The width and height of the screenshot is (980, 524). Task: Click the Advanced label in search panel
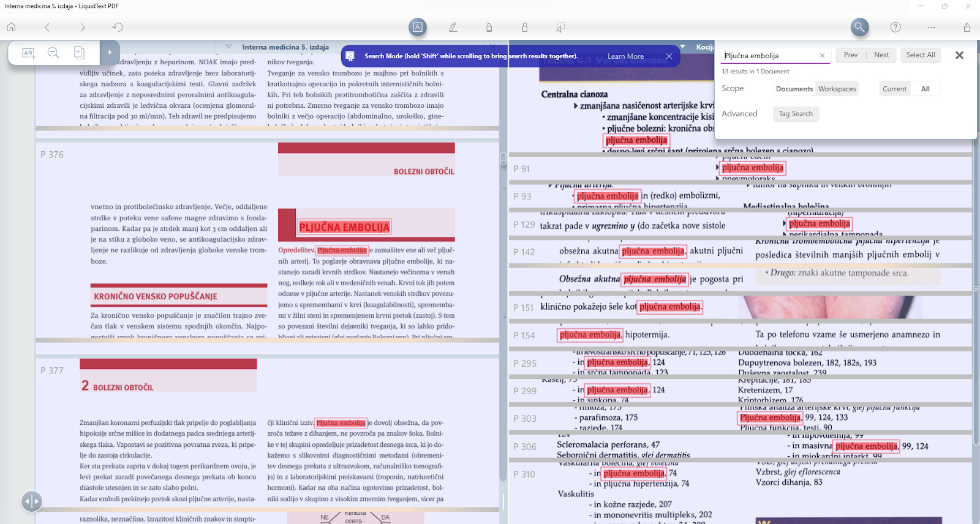[739, 114]
